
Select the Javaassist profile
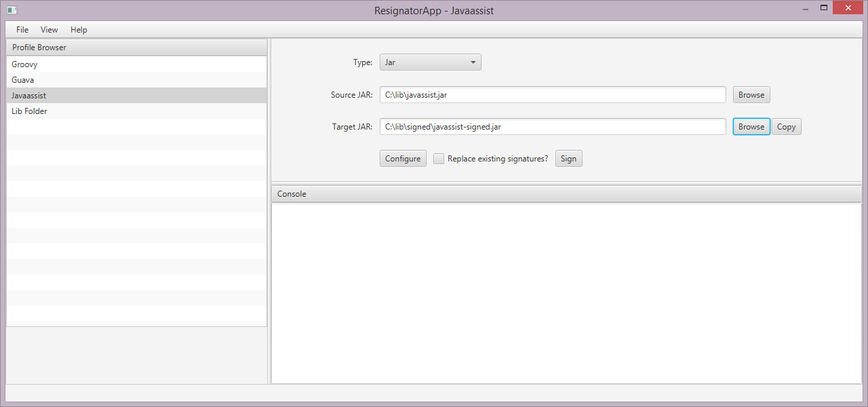tap(136, 96)
